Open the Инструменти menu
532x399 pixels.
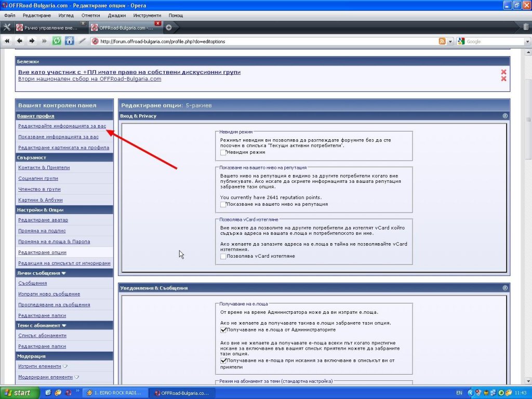click(147, 15)
